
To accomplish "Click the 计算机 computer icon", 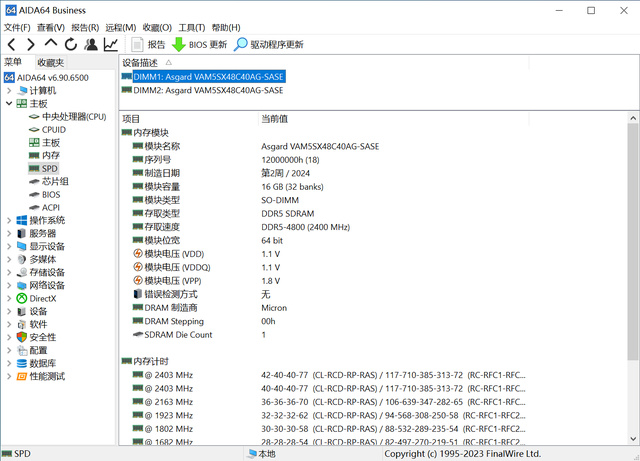I will (22, 91).
